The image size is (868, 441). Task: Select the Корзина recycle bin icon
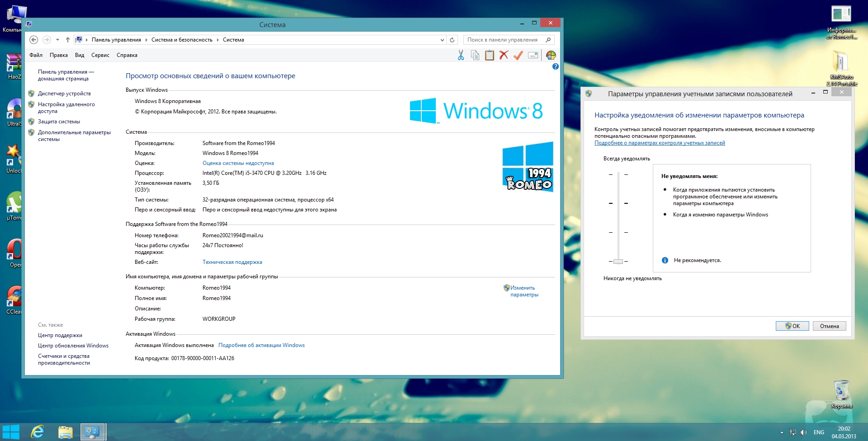841,394
